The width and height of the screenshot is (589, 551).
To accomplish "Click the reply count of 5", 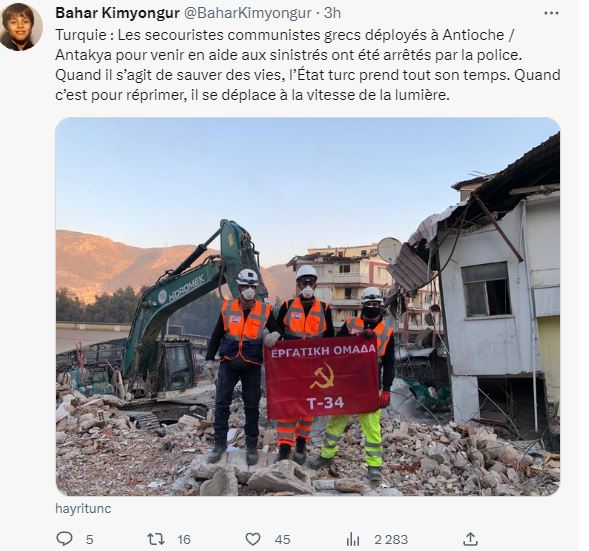I will click(x=89, y=539).
